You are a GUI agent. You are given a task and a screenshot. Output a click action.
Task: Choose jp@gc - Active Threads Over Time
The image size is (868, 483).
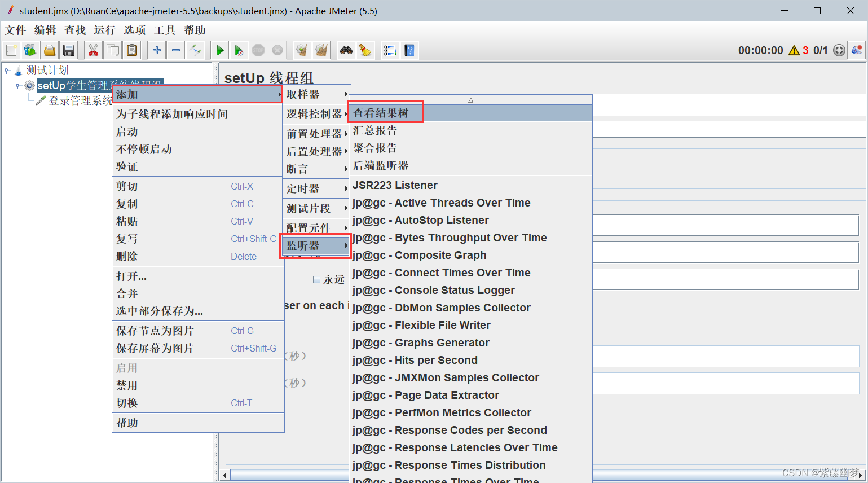point(470,203)
